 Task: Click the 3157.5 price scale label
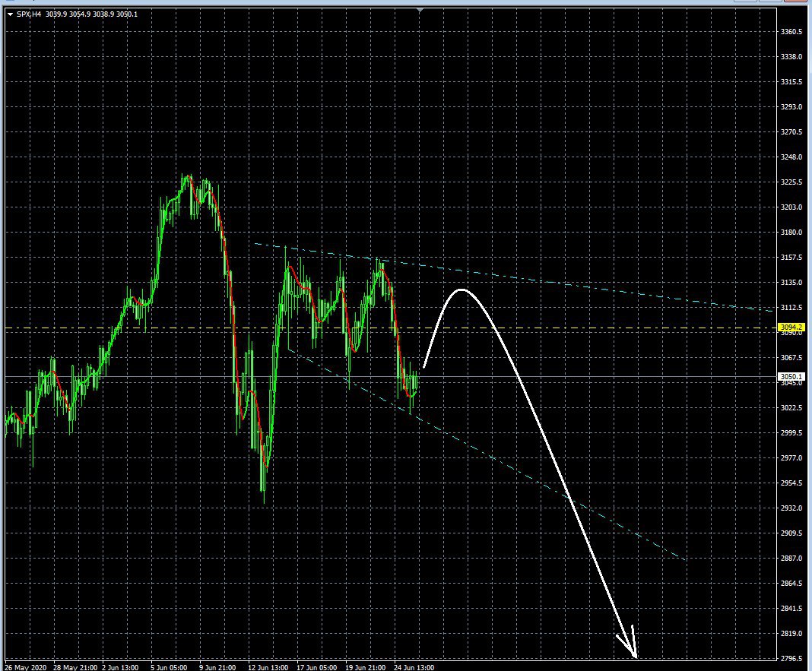(x=791, y=258)
